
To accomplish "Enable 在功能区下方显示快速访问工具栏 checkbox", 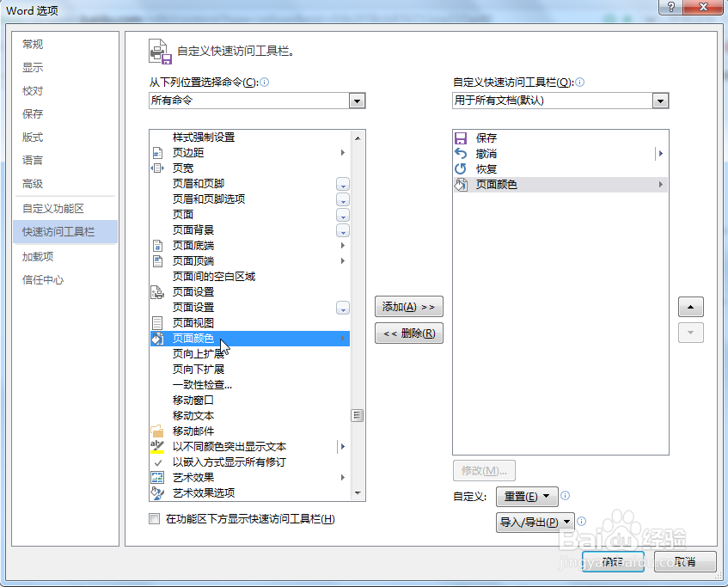I will [x=155, y=519].
